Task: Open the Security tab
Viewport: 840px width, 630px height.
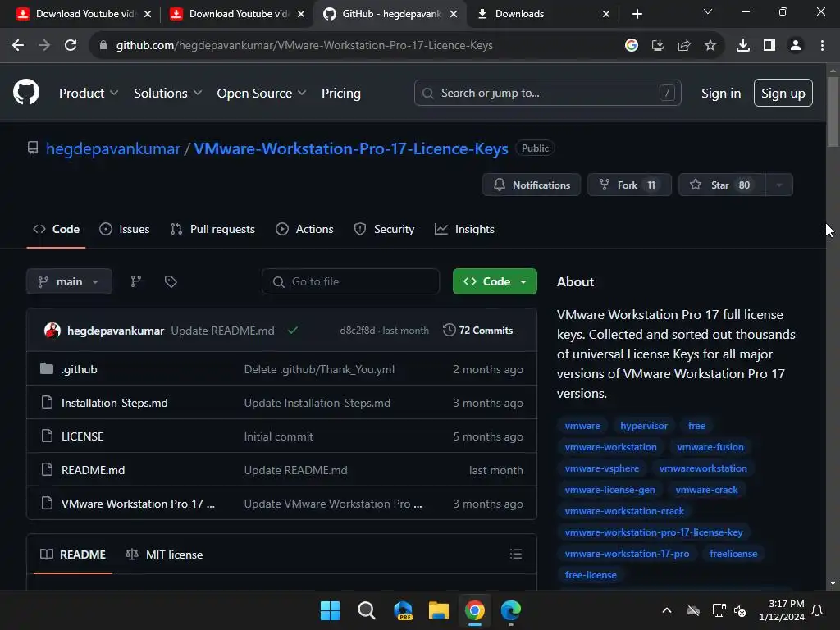Action: click(x=384, y=230)
